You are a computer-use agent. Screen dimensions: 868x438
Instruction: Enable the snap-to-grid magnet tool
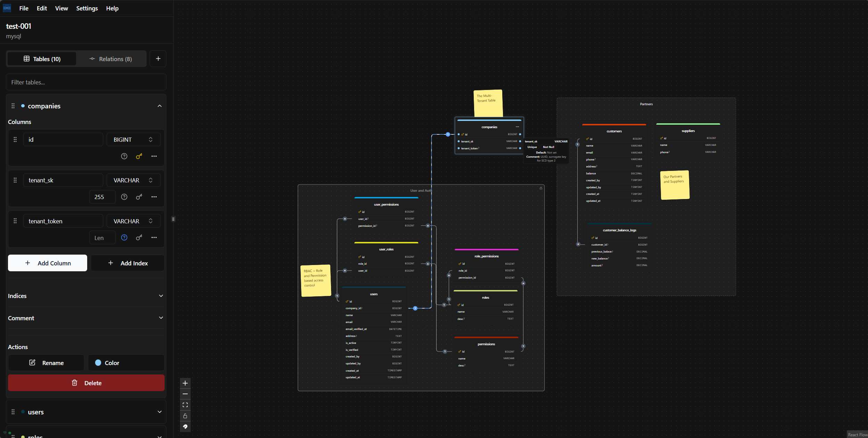coord(185,427)
